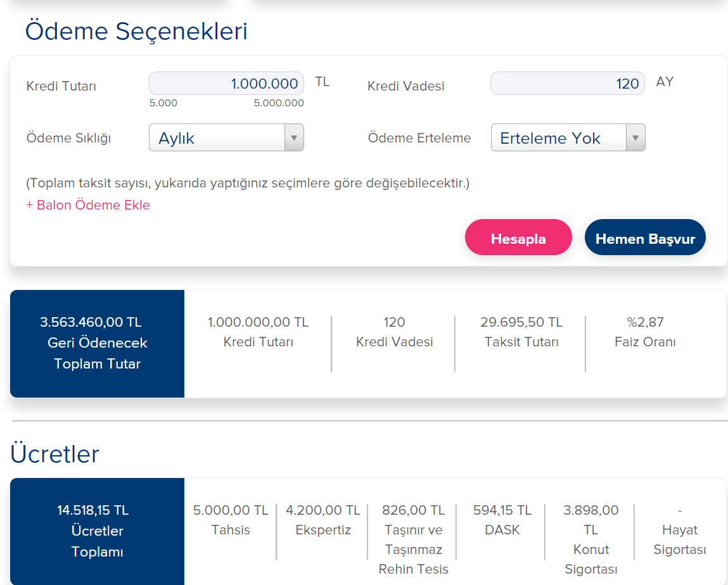Viewport: 728px width, 585px height.
Task: Click the Kredi Tutarı amount input field
Action: pyautogui.click(x=226, y=84)
